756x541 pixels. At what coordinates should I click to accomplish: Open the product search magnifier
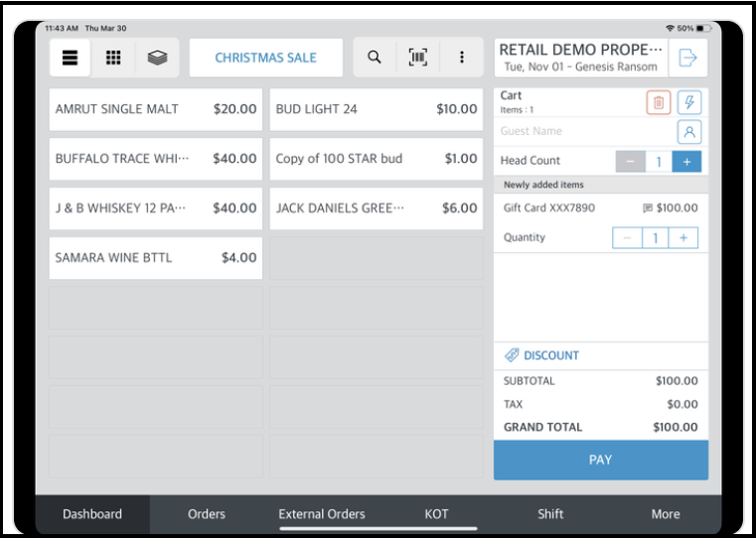[x=375, y=58]
